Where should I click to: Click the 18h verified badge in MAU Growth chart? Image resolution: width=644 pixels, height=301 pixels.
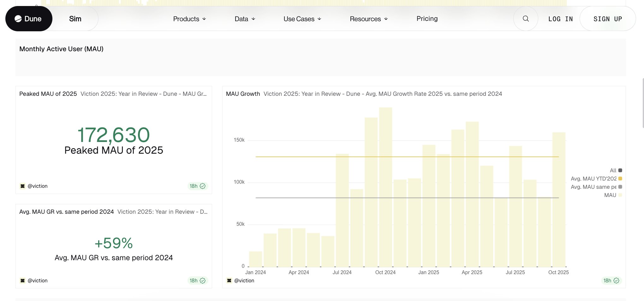(x=611, y=280)
